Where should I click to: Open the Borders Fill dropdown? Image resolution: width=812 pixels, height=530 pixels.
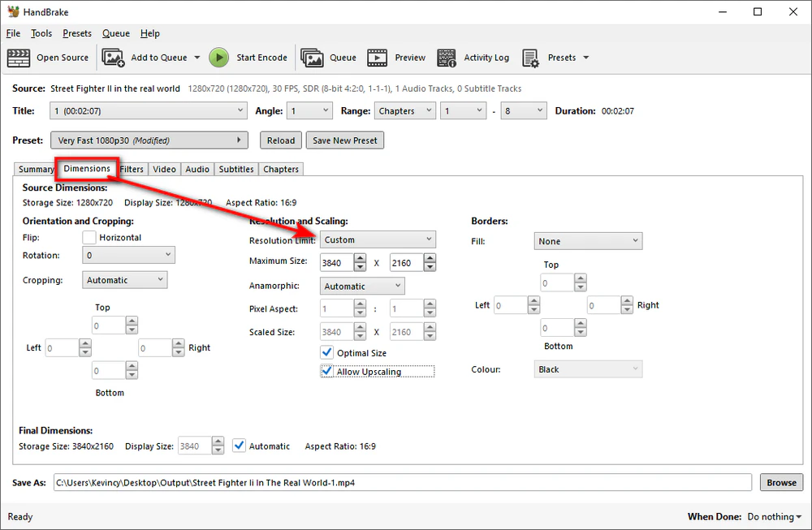coord(588,240)
